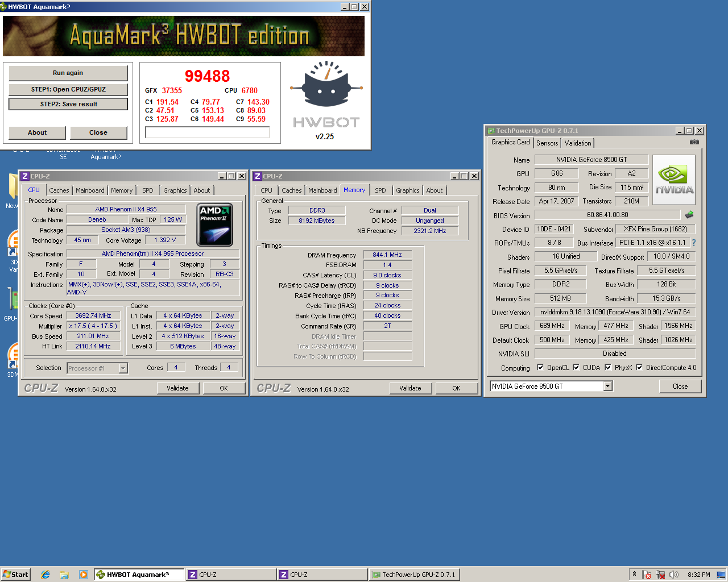Open About tab in the Memory CPU-Z window

(x=435, y=190)
